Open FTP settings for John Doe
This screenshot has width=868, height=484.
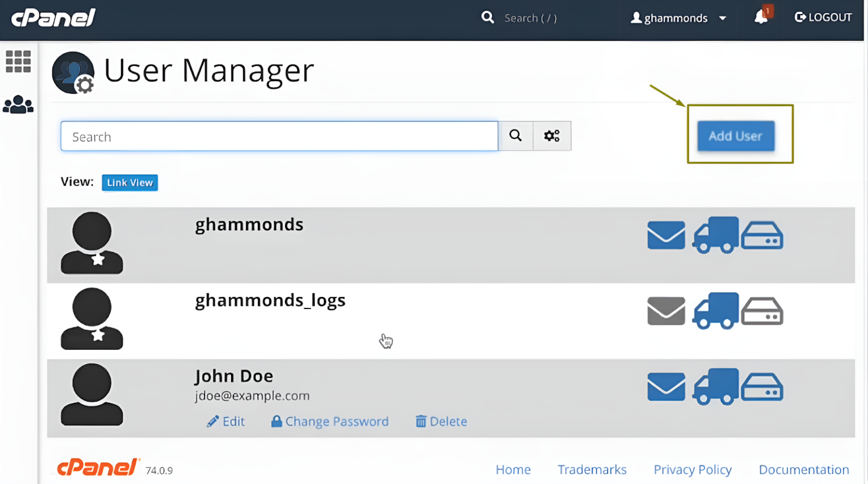pos(715,386)
